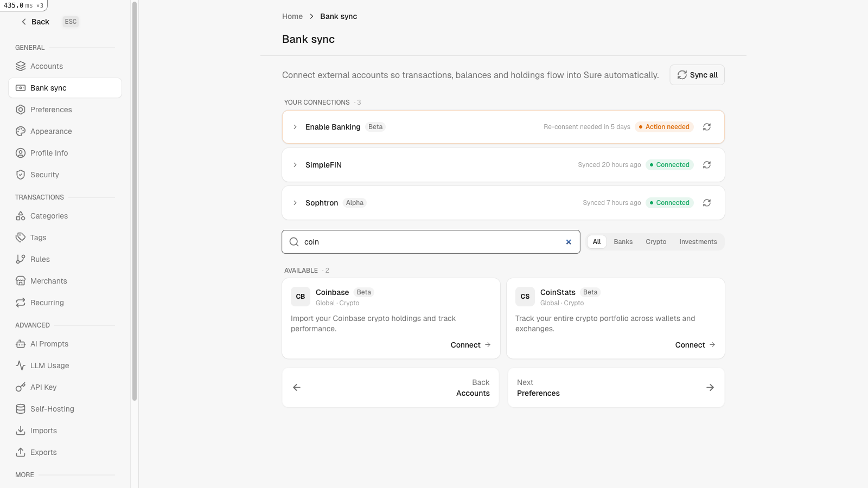The width and height of the screenshot is (868, 488).
Task: Click the left arrow on the Back Accounts card
Action: point(297,387)
